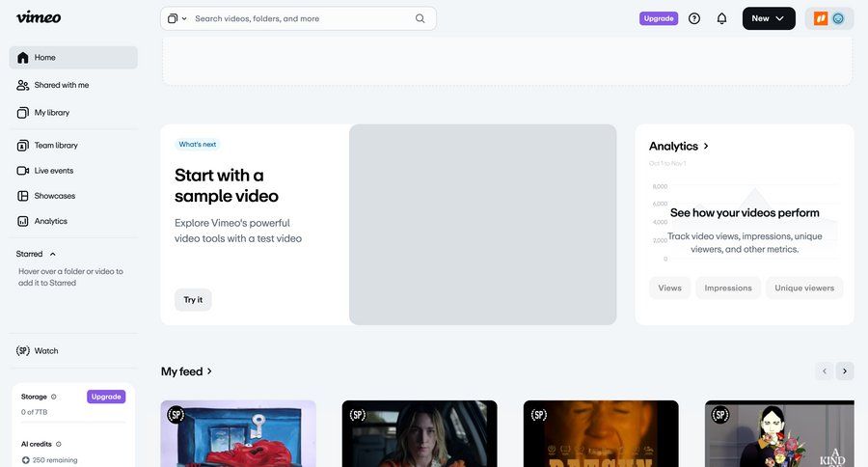Click the AI credits info icon

tap(59, 444)
